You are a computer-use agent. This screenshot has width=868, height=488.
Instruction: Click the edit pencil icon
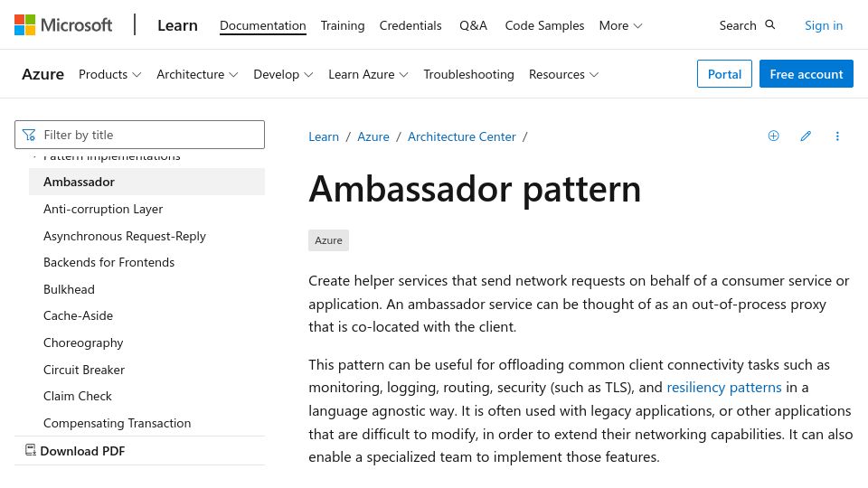pos(806,136)
